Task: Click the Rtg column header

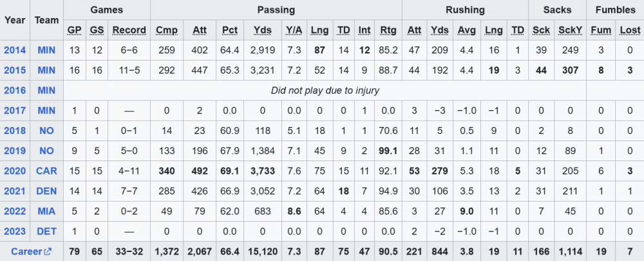Action: (x=388, y=30)
